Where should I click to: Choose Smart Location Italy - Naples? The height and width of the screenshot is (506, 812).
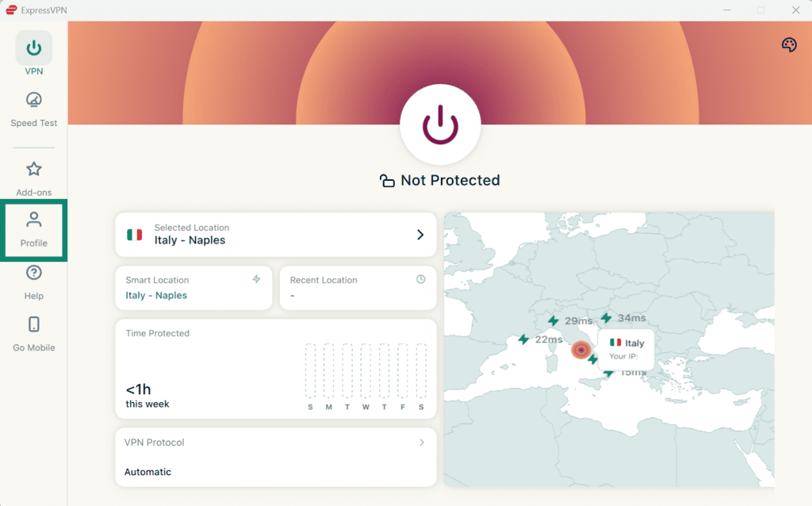[193, 288]
